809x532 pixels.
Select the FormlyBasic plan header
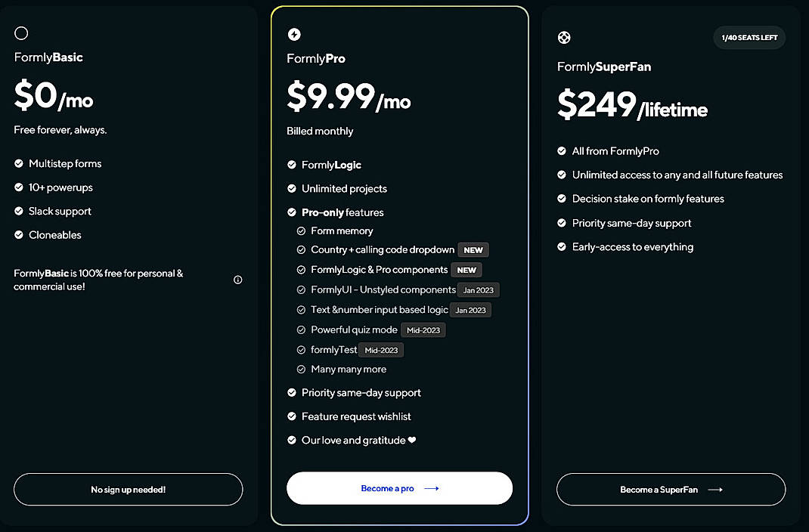pos(48,57)
